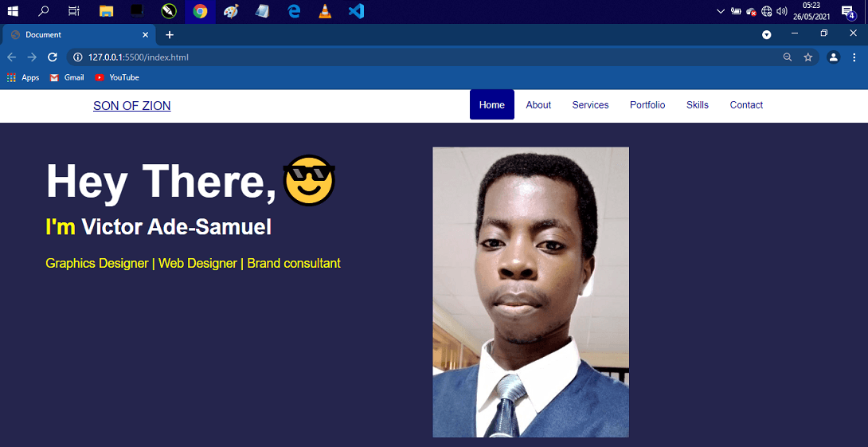Open the Apps shortcut in bookmarks bar

click(x=23, y=77)
